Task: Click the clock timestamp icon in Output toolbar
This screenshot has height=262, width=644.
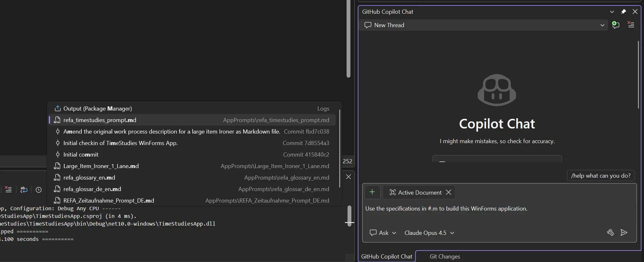Action: [x=39, y=190]
